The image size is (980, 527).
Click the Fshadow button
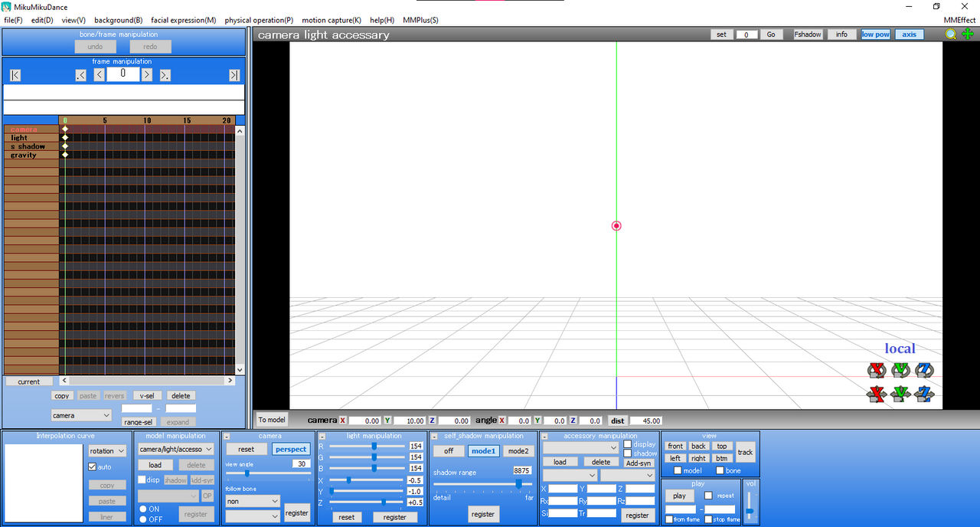pos(808,34)
